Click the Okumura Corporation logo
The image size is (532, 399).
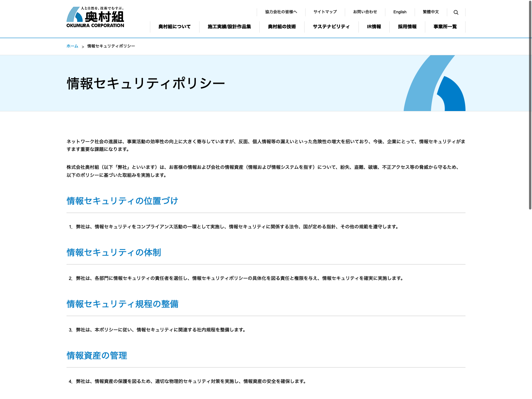(95, 17)
